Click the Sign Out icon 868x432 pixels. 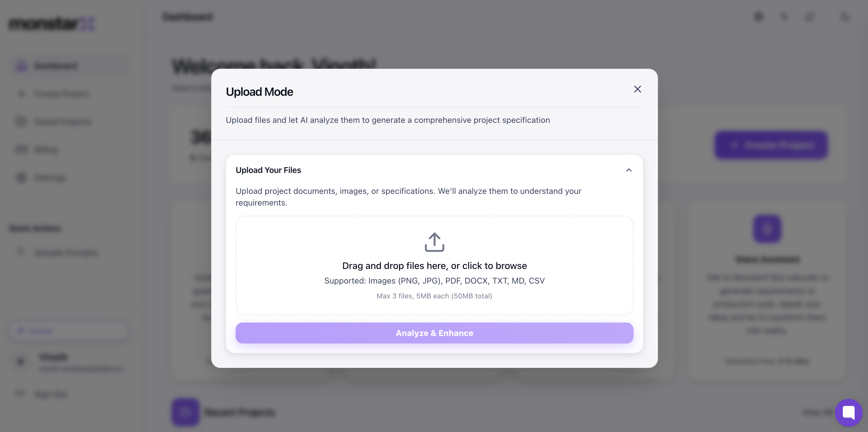(21, 394)
